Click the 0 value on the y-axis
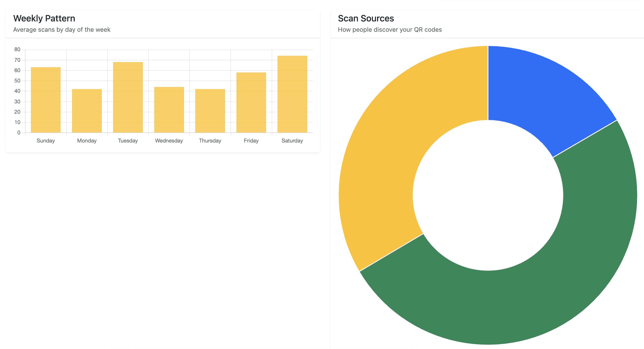 [x=19, y=132]
